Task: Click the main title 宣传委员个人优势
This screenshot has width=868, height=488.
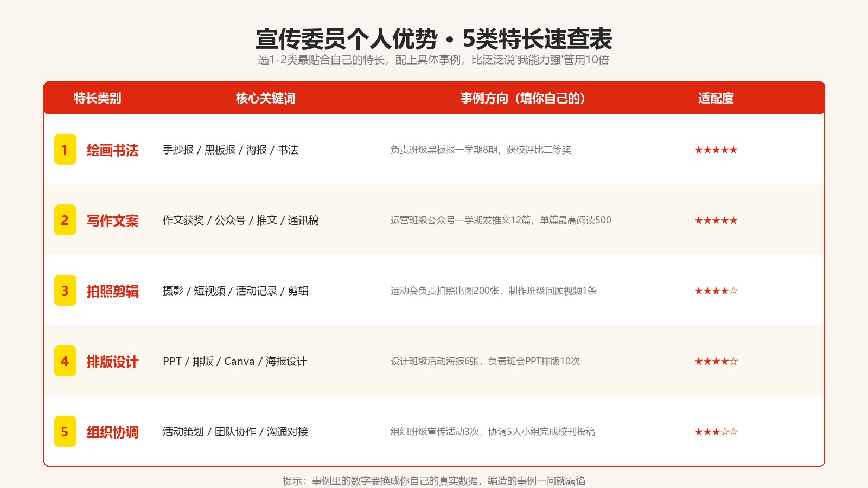Action: click(347, 39)
